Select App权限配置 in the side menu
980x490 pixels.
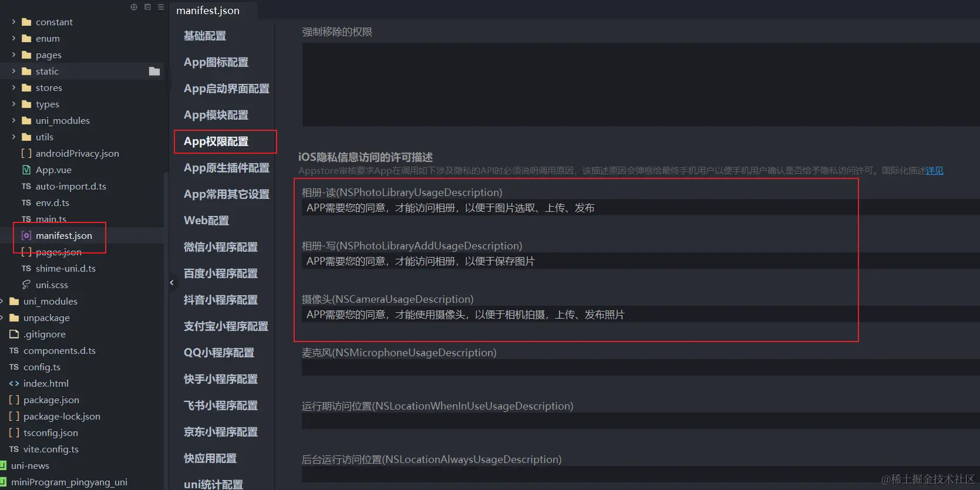216,141
